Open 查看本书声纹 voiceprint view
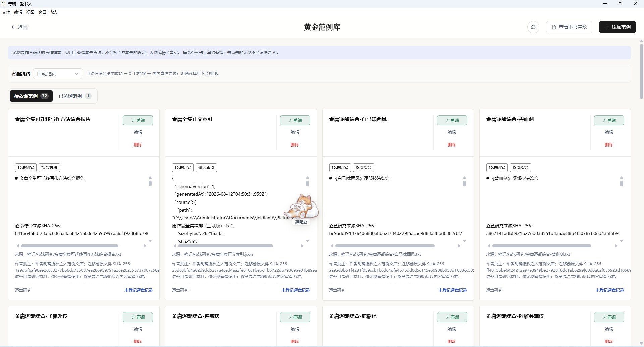Viewport: 644px width, 347px height. [569, 27]
